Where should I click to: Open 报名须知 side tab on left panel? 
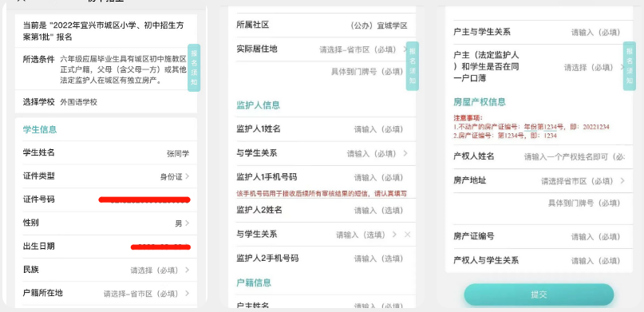194,68
